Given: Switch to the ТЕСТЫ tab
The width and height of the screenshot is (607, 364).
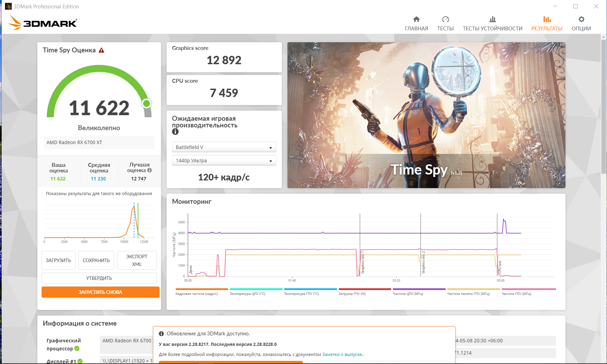Looking at the screenshot, I should point(445,24).
